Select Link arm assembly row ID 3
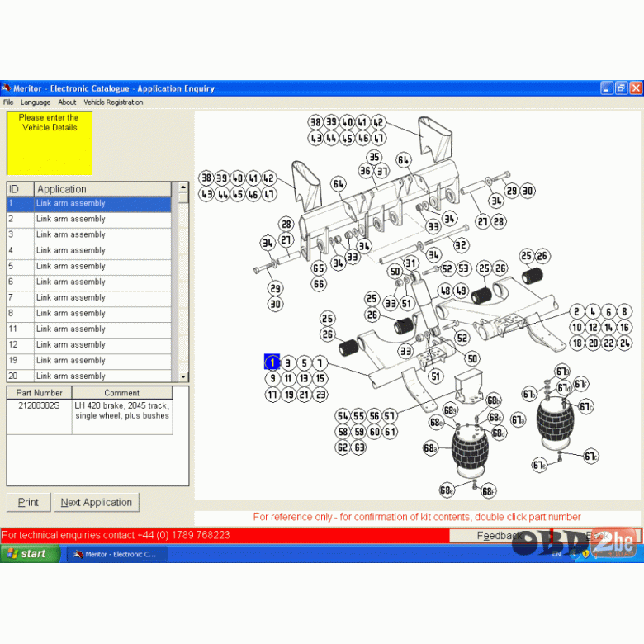644x644 pixels. (x=89, y=235)
